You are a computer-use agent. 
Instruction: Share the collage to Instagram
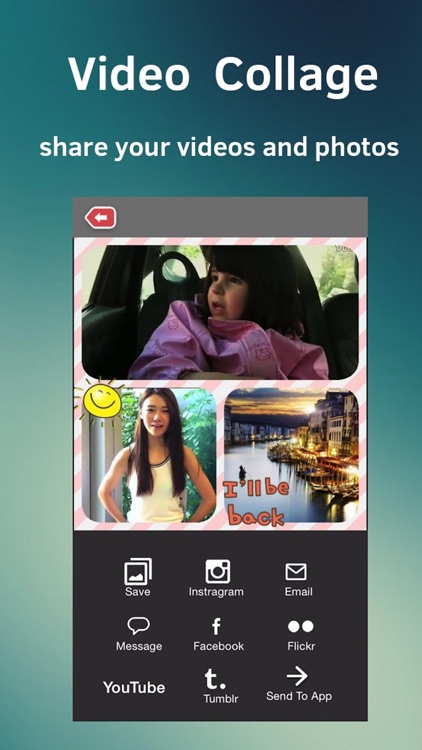click(x=216, y=578)
